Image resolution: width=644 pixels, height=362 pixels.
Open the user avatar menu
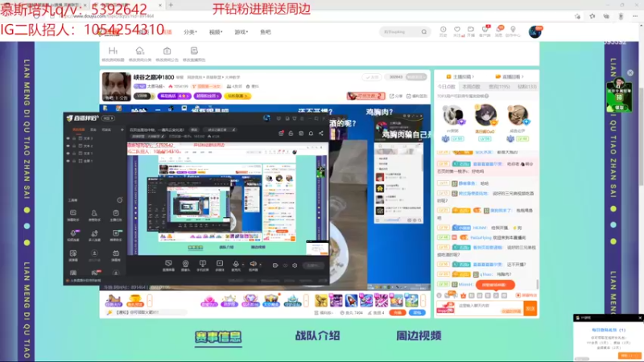(x=535, y=31)
